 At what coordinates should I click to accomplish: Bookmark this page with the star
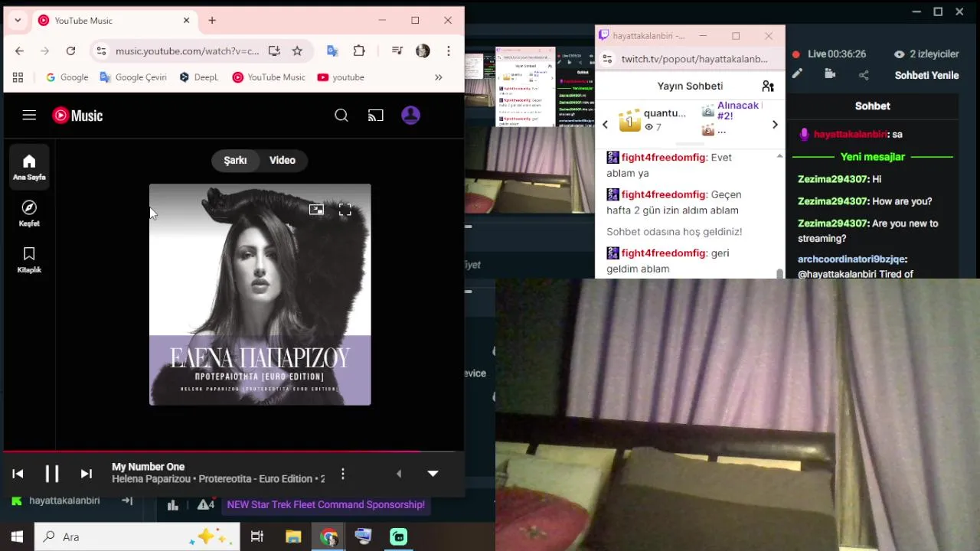tap(297, 51)
